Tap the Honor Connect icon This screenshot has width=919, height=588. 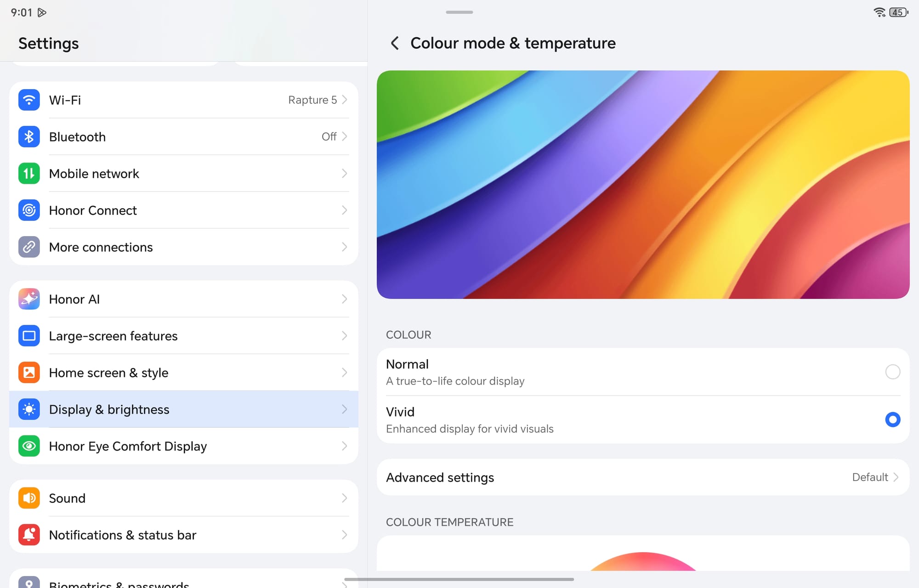(29, 210)
